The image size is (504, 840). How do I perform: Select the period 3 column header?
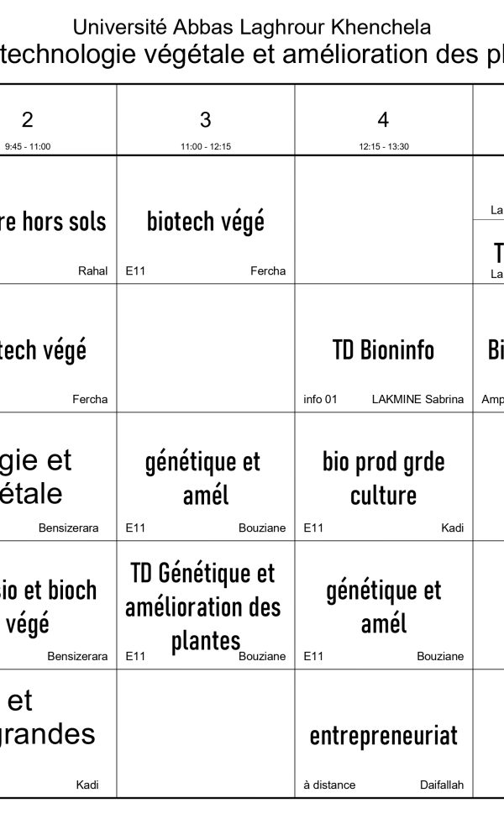pyautogui.click(x=206, y=119)
